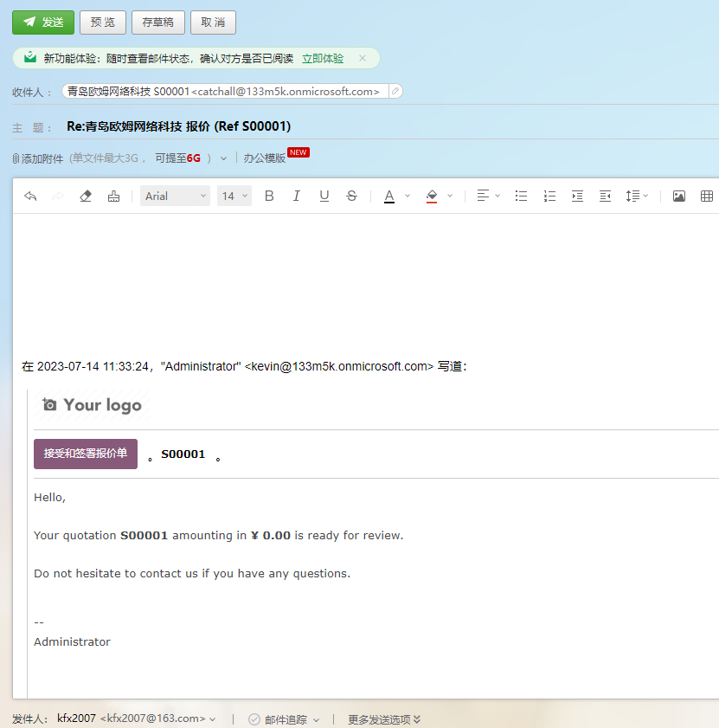Expand 更多发送选项 more sending options

pos(384,719)
